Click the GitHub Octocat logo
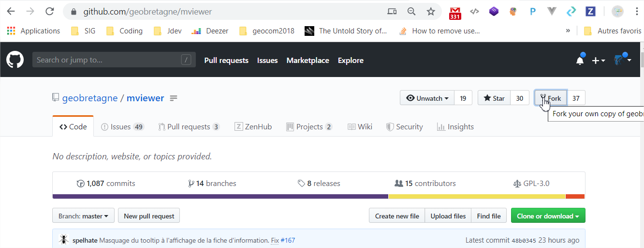 [x=15, y=60]
